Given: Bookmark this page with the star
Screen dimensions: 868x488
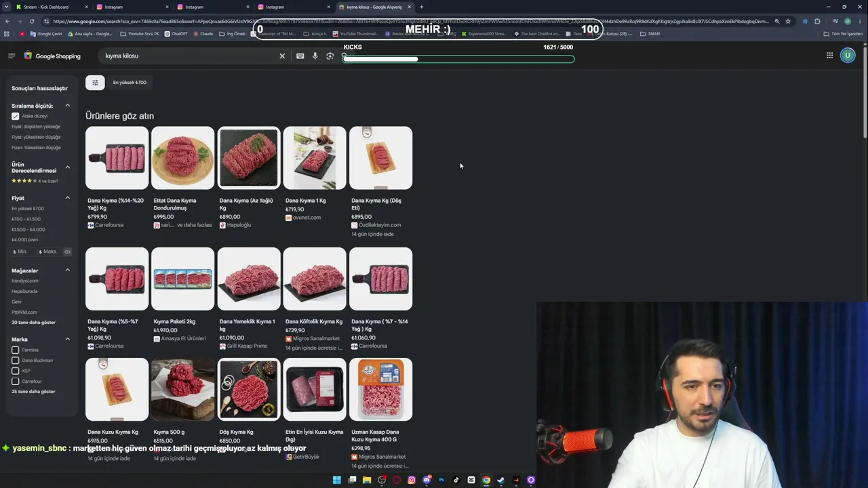Looking at the screenshot, I should click(788, 21).
